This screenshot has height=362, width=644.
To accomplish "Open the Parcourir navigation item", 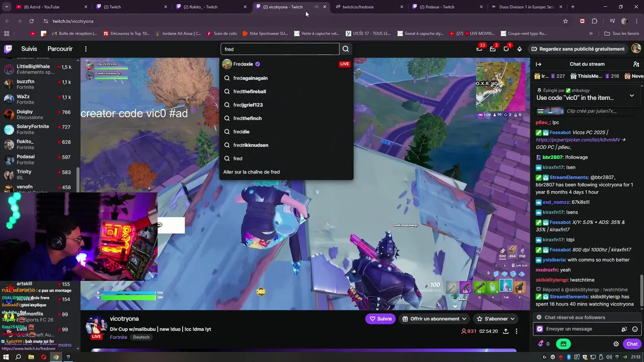I will [60, 49].
